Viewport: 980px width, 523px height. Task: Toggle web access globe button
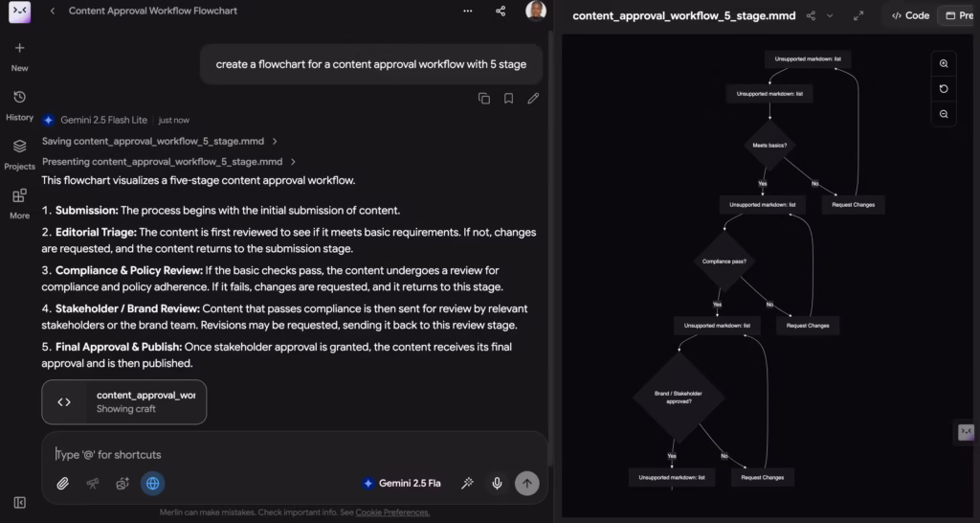click(152, 483)
